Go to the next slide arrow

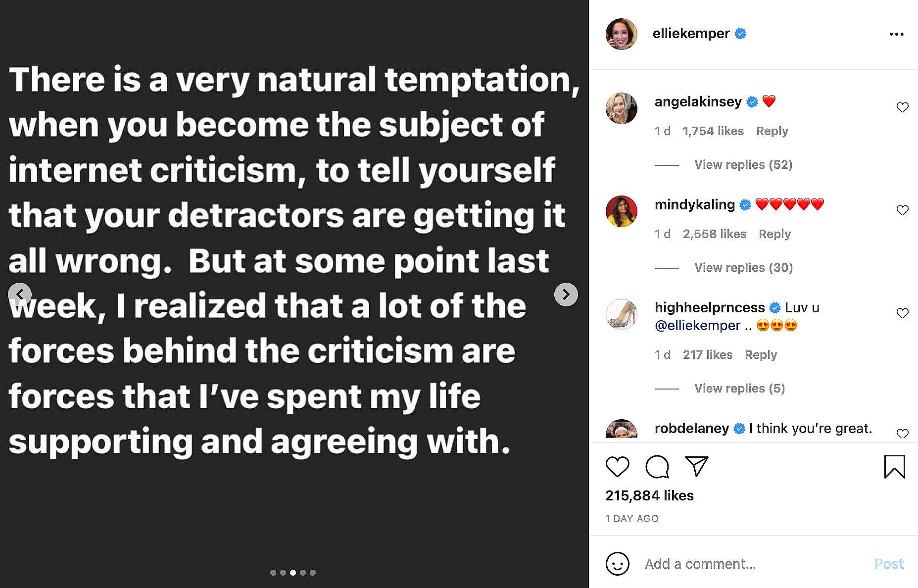[566, 294]
